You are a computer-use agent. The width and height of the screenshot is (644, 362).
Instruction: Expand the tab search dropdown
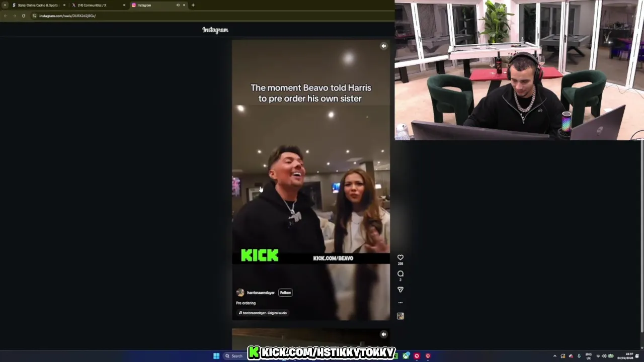tap(5, 5)
